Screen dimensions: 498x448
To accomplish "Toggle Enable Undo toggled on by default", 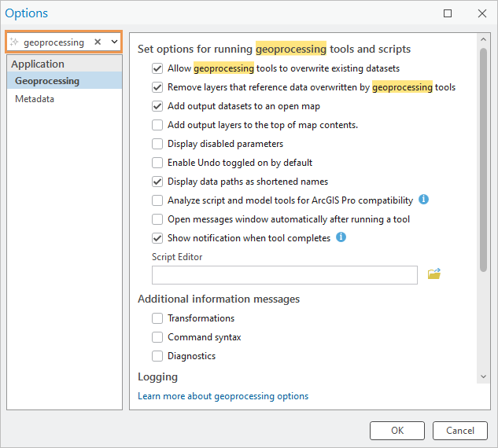I will point(157,163).
